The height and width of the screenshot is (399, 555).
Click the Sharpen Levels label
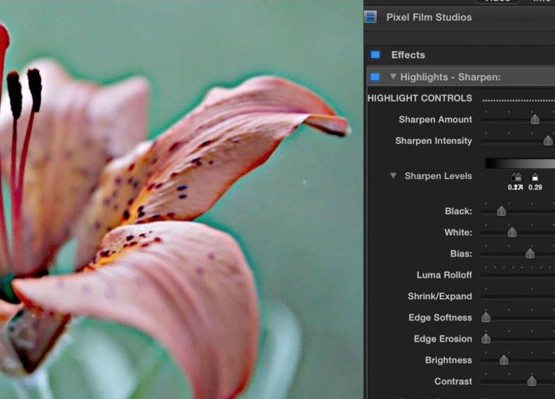point(438,176)
